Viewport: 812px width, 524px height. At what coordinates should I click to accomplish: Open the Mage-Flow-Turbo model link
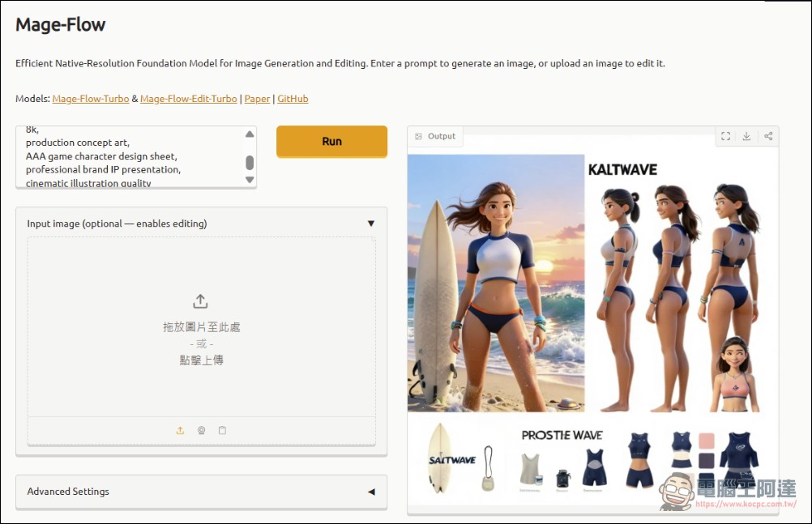click(91, 98)
